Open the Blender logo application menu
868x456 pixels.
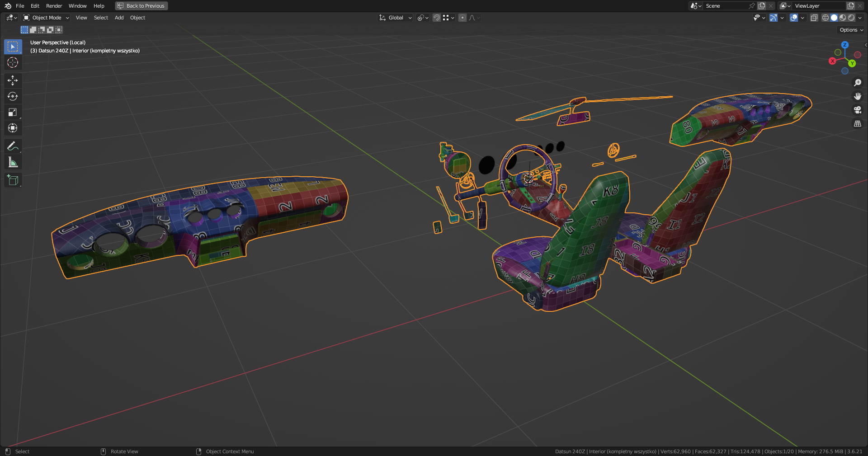tap(8, 6)
